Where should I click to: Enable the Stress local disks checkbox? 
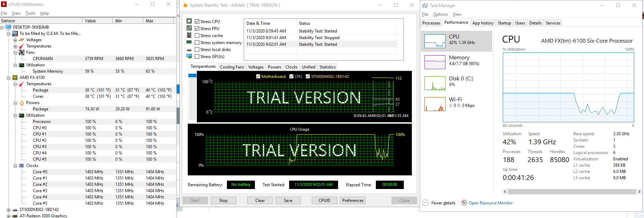[x=197, y=50]
